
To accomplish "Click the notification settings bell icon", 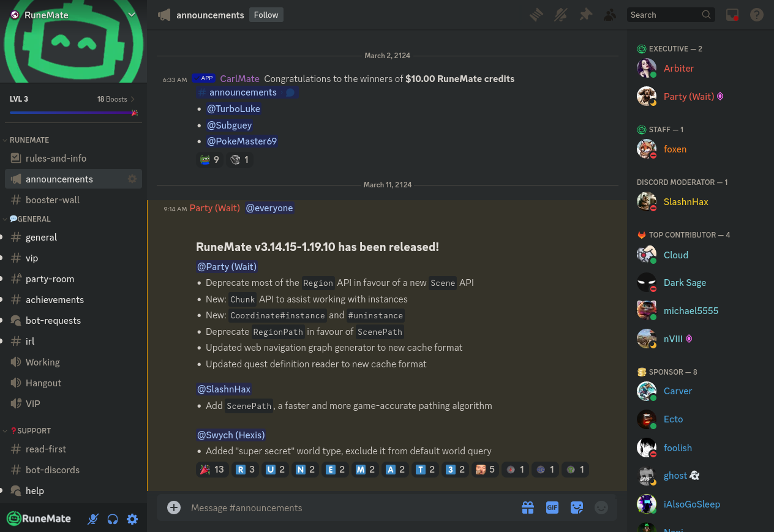I will [x=561, y=15].
